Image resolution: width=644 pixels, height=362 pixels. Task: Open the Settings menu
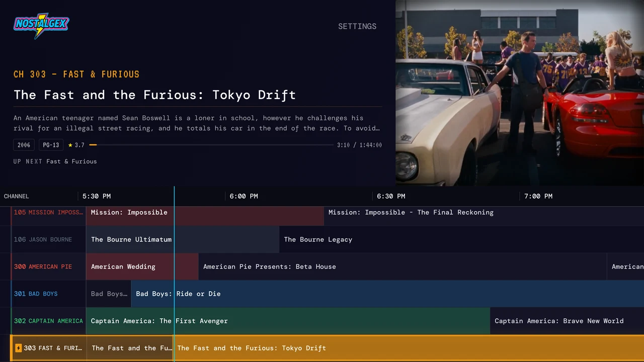click(x=357, y=26)
